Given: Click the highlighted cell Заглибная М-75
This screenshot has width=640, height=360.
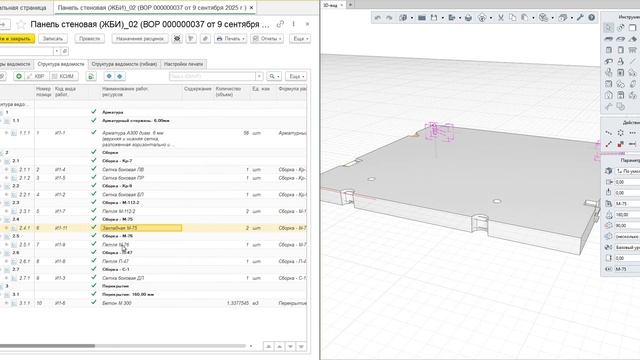Looking at the screenshot, I should tap(141, 228).
